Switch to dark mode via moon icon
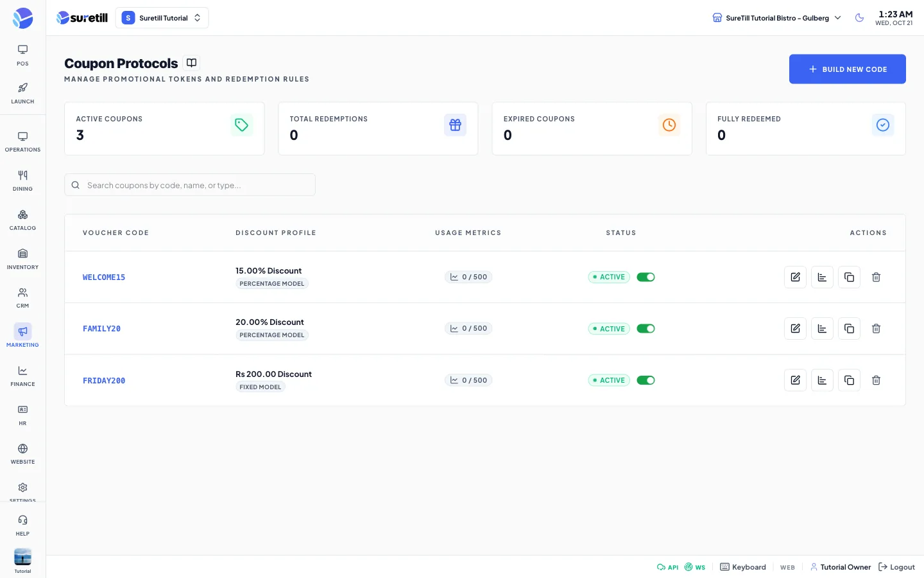This screenshot has width=924, height=578. coord(859,18)
